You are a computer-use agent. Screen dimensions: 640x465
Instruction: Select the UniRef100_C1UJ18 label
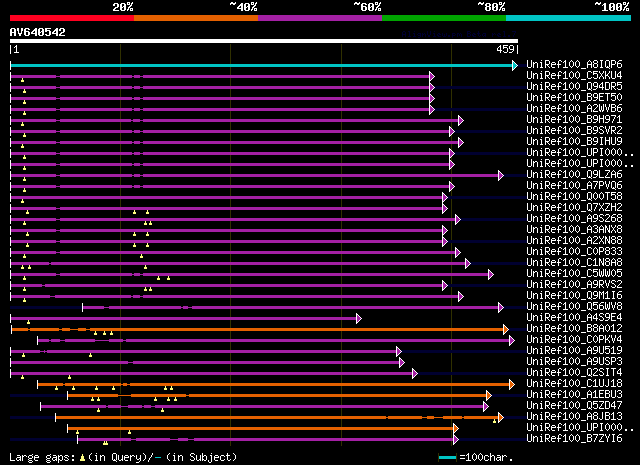[574, 384]
